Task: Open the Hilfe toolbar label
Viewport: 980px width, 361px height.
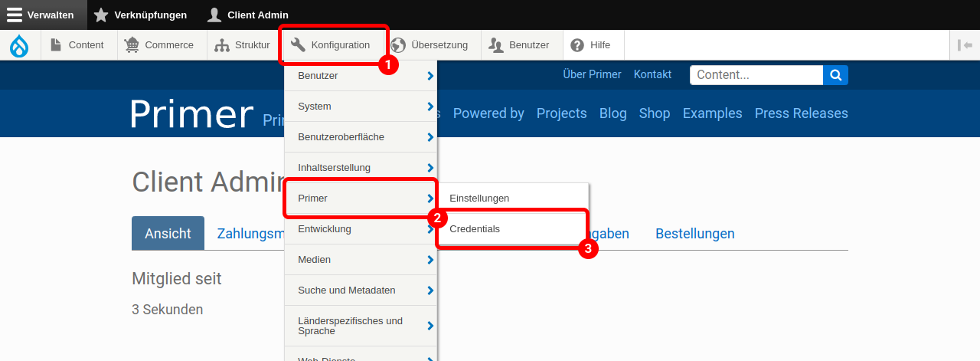Action: click(600, 45)
